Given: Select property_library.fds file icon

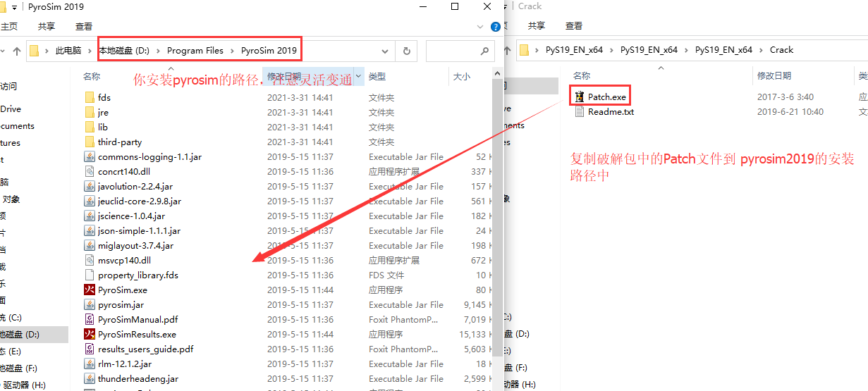Looking at the screenshot, I should click(x=90, y=275).
